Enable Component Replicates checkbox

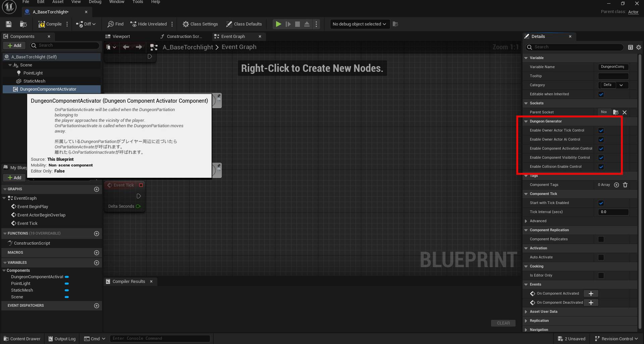[x=601, y=239]
